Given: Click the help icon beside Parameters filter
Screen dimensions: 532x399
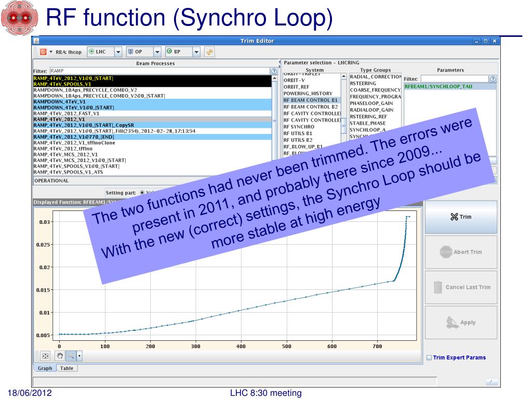Looking at the screenshot, I should 493,79.
